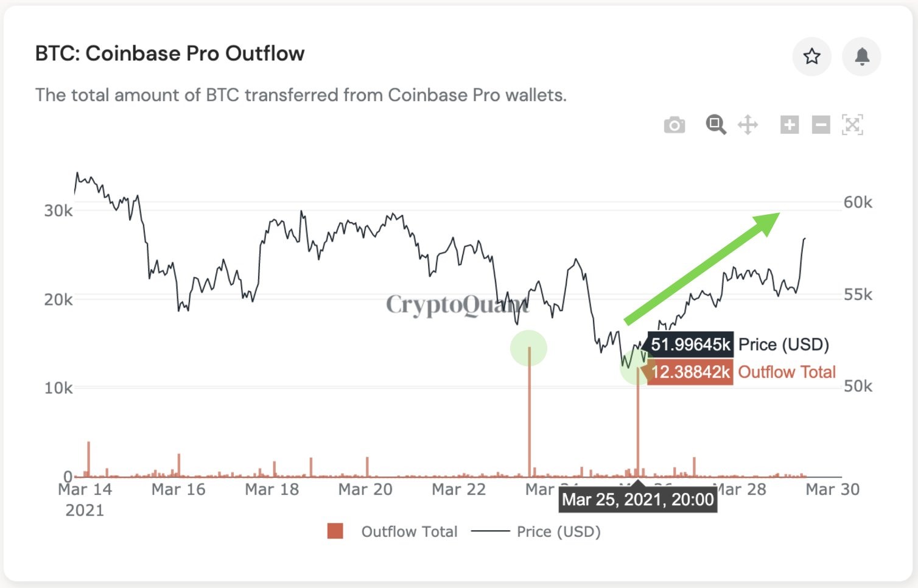The image size is (918, 588).
Task: Click the camera icon to download chart image
Action: 674,125
